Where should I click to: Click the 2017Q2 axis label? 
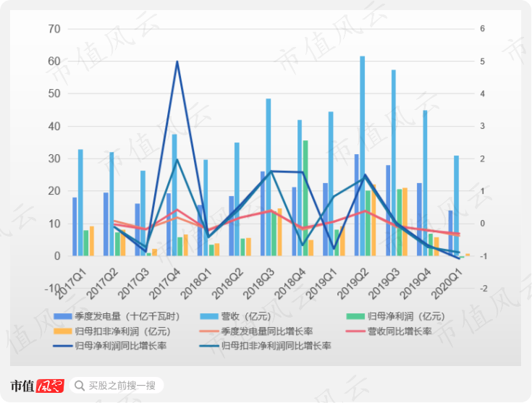click(103, 284)
